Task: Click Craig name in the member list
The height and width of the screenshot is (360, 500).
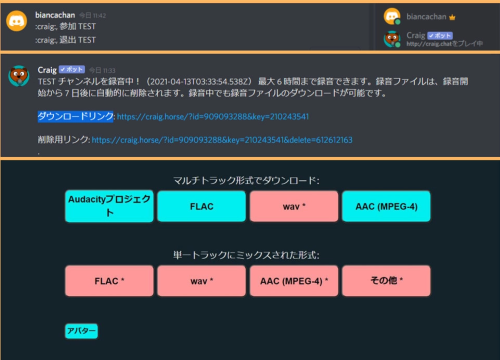Action: click(x=416, y=35)
